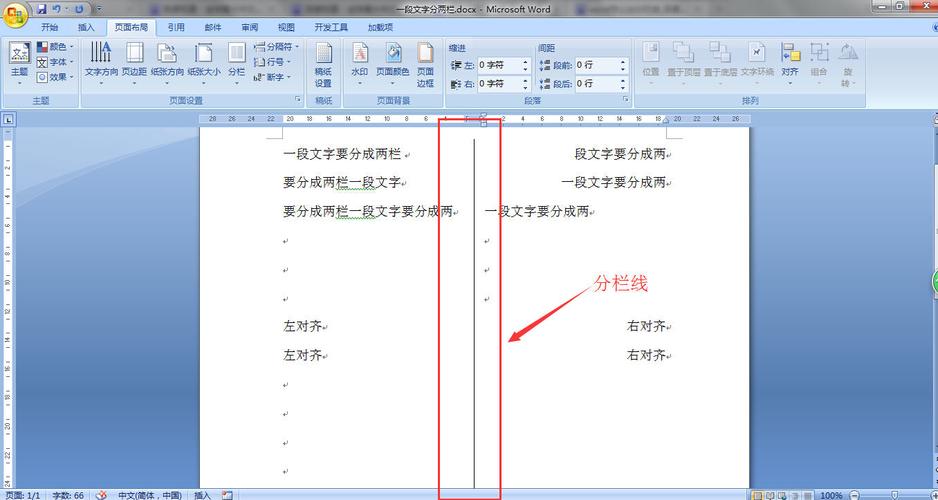Viewport: 938px width, 500px height.
Task: Switch to 插入 tab
Action: click(86, 28)
